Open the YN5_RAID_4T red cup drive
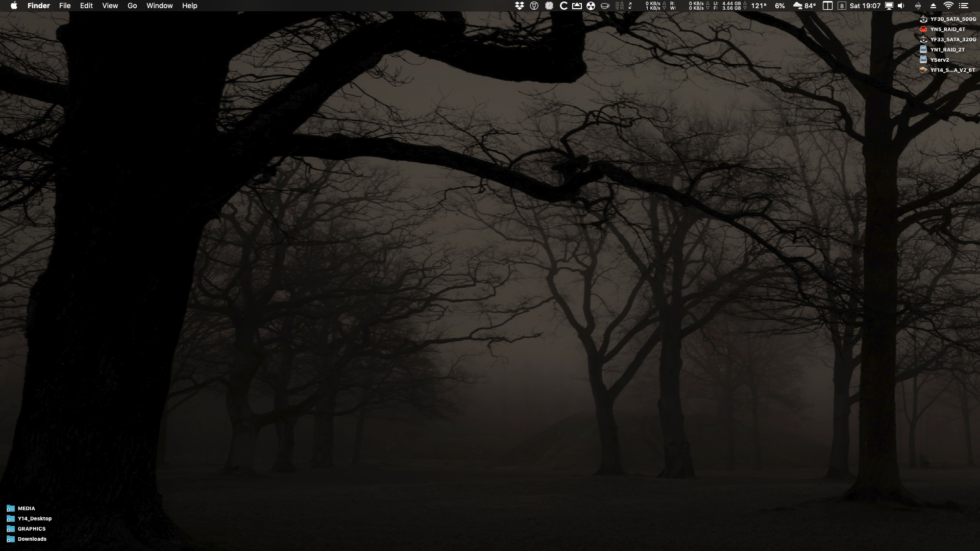The height and width of the screenshot is (551, 980). pos(923,29)
